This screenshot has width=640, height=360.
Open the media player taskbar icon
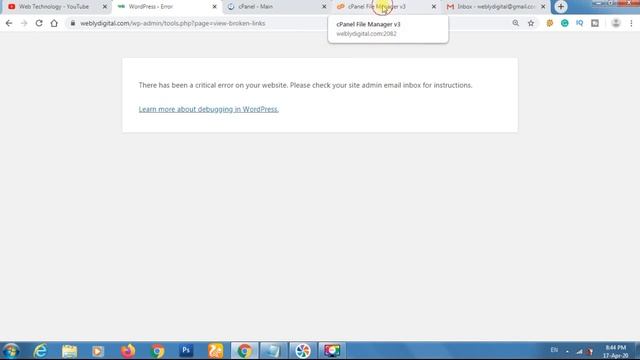98,351
